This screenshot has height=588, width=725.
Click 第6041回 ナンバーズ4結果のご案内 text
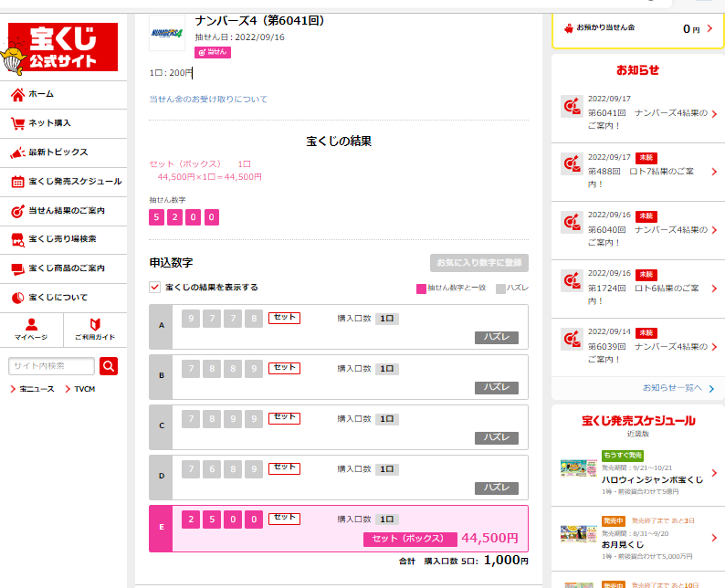click(647, 119)
